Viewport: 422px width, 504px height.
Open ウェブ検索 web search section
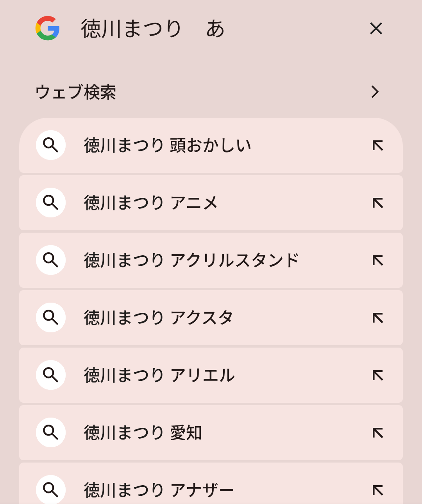click(x=76, y=92)
